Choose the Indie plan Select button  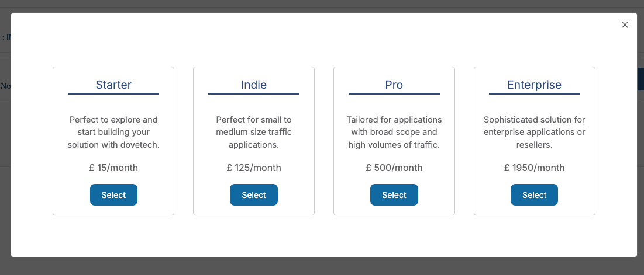pos(254,195)
